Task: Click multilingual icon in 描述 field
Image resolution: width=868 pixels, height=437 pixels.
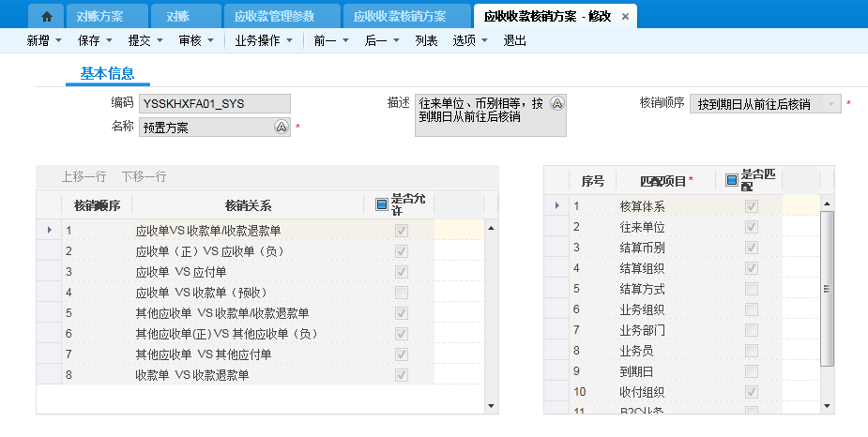Action: coord(556,103)
